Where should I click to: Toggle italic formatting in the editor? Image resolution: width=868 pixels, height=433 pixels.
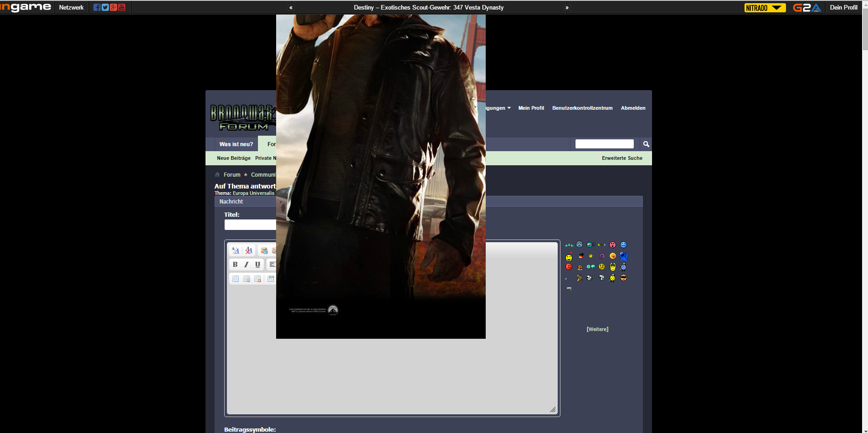coord(247,265)
